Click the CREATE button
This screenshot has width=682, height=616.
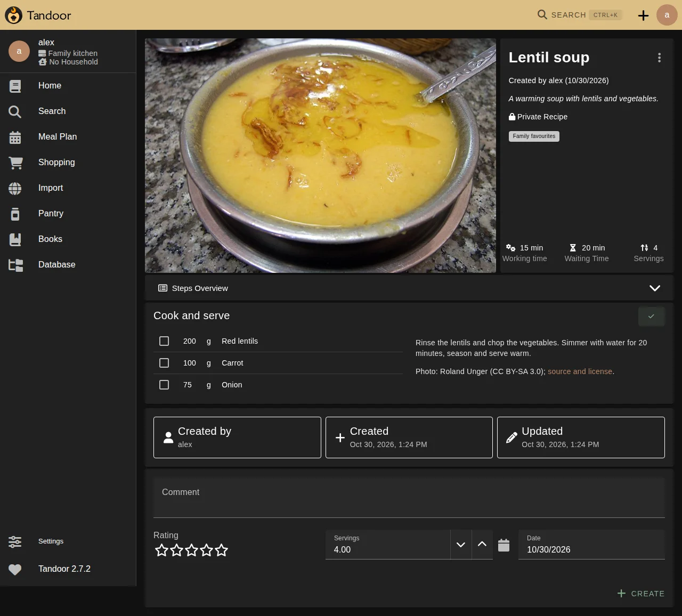click(x=641, y=594)
